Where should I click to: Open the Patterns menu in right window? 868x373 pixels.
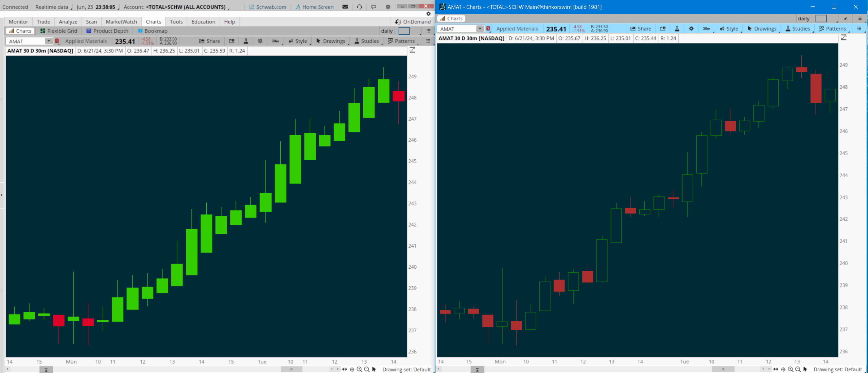pos(833,29)
